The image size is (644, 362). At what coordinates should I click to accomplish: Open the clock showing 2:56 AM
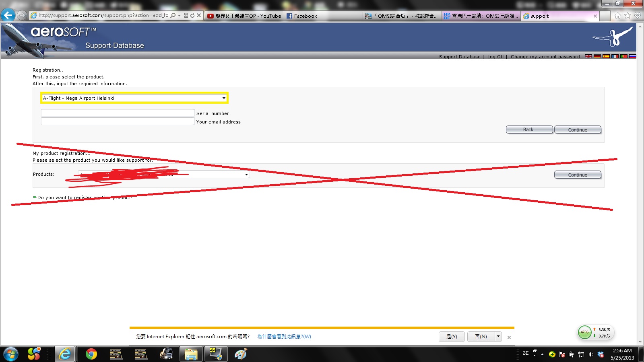click(622, 354)
